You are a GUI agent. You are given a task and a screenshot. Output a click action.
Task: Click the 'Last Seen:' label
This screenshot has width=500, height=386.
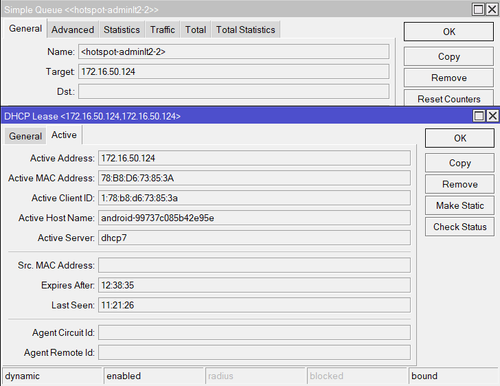pos(73,305)
